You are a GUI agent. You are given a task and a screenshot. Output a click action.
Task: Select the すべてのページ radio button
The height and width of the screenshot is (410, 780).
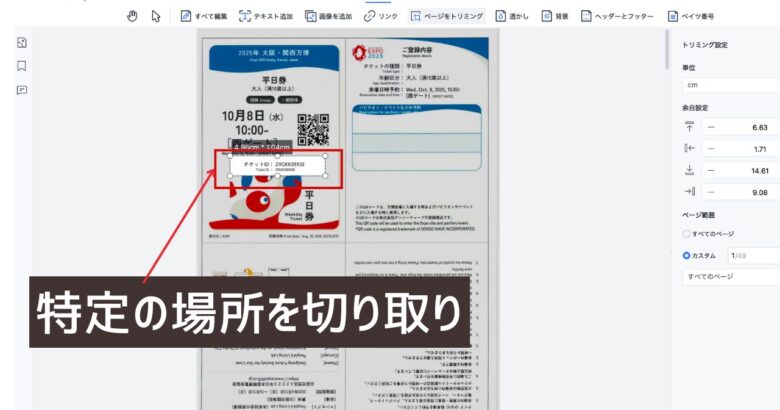[x=686, y=234]
